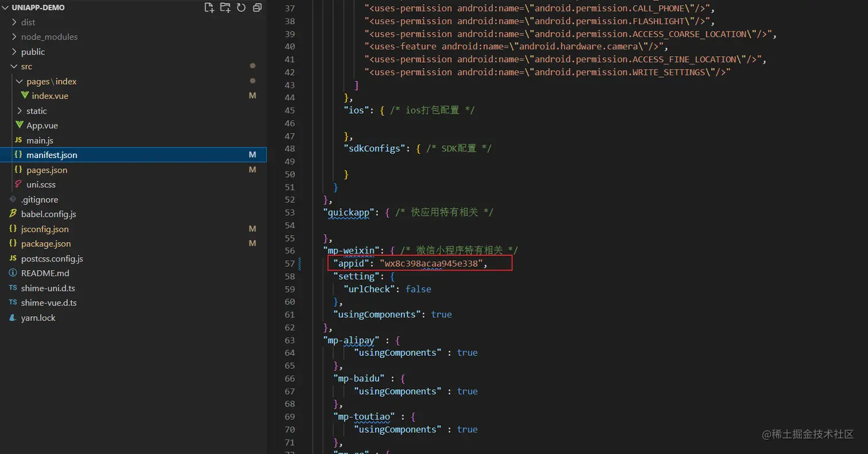Click the "mp-baidu" key on line 66
868x454 pixels.
359,378
